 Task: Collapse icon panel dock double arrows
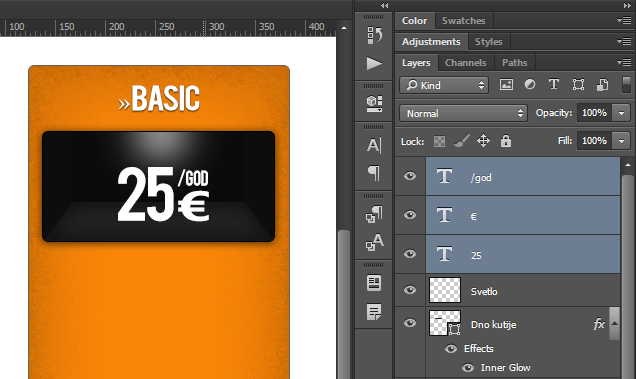point(385,5)
